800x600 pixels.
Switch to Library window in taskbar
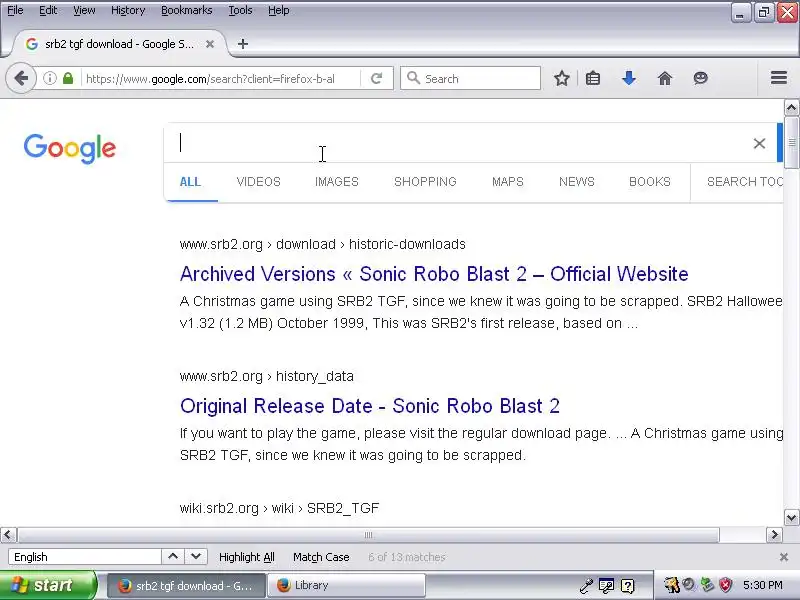click(346, 585)
